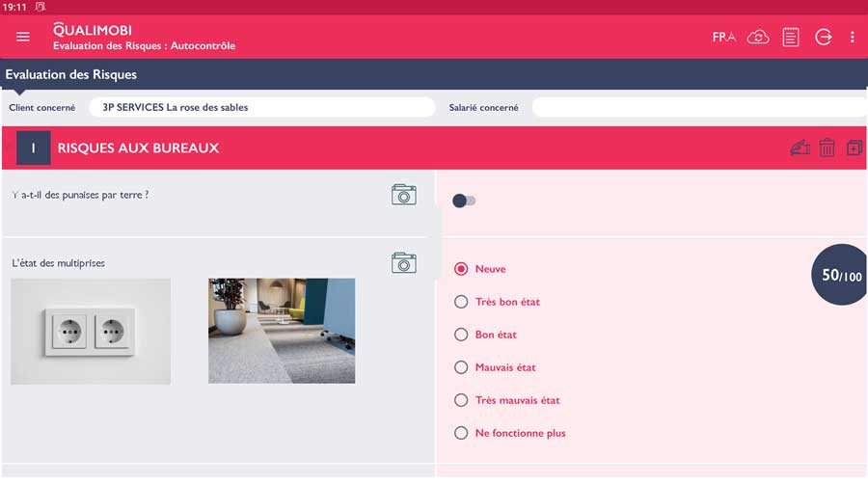Open the Evaluation des Risques tab
This screenshot has width=868, height=484.
pyautogui.click(x=70, y=74)
